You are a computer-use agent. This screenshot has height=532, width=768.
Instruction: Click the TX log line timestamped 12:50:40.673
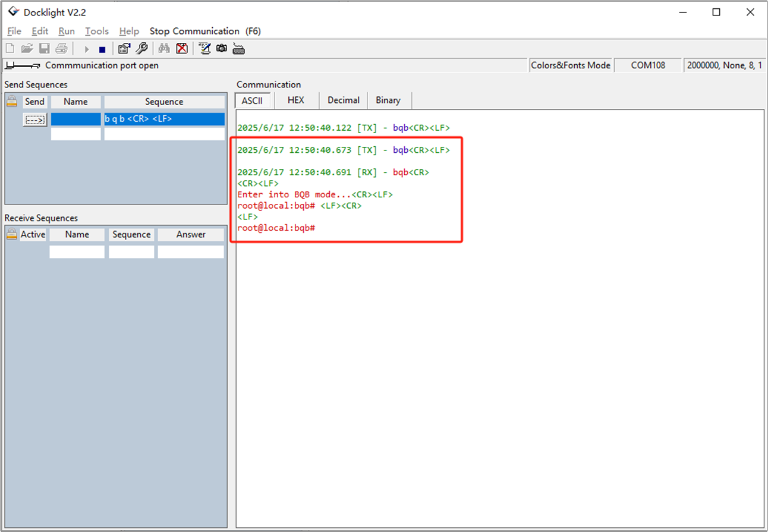(344, 150)
